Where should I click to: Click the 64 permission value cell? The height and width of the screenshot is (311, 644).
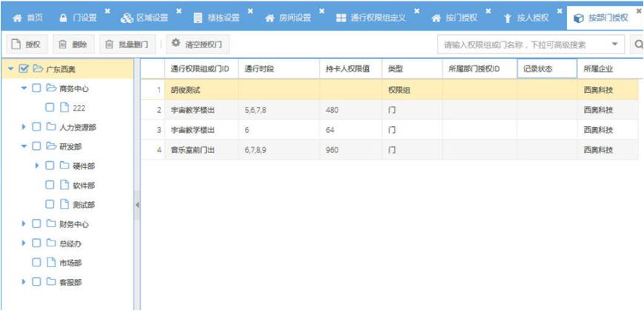(x=351, y=130)
